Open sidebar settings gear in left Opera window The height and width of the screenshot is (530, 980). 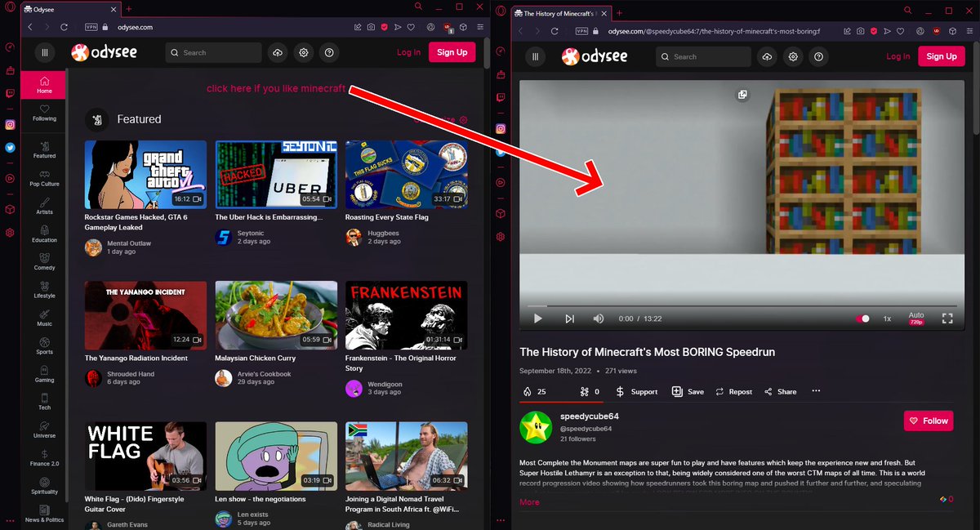[x=10, y=233]
